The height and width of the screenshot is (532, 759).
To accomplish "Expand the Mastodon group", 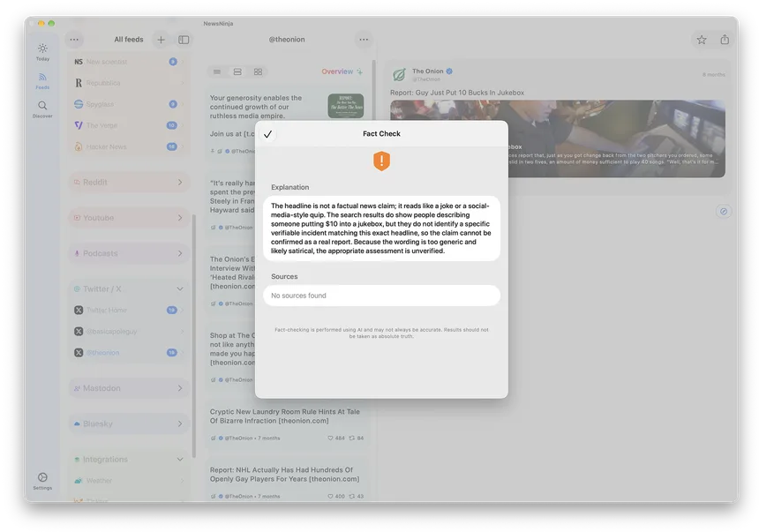I will point(129,388).
